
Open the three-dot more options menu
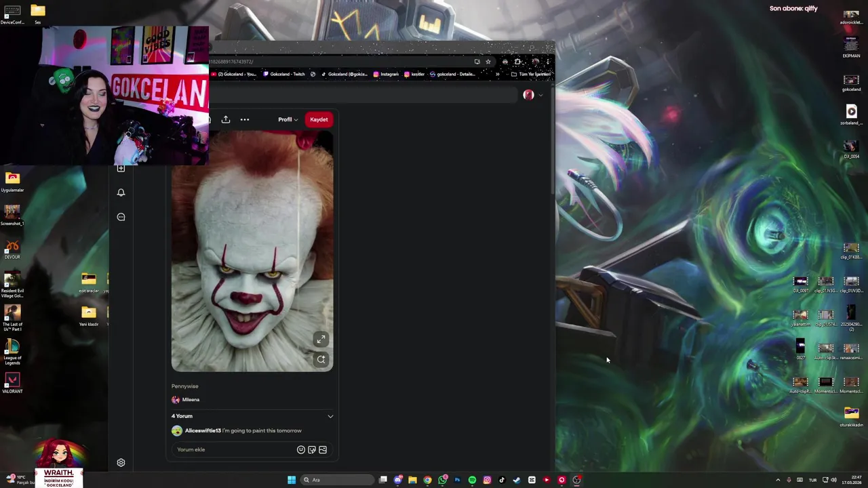[245, 119]
